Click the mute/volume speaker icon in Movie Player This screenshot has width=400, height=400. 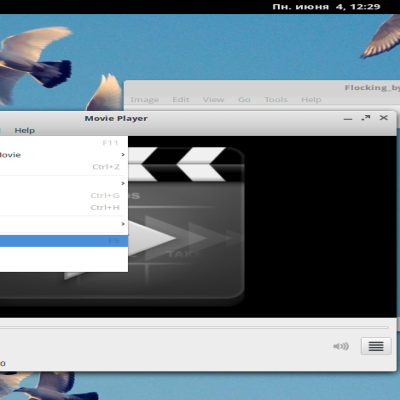coord(341,346)
